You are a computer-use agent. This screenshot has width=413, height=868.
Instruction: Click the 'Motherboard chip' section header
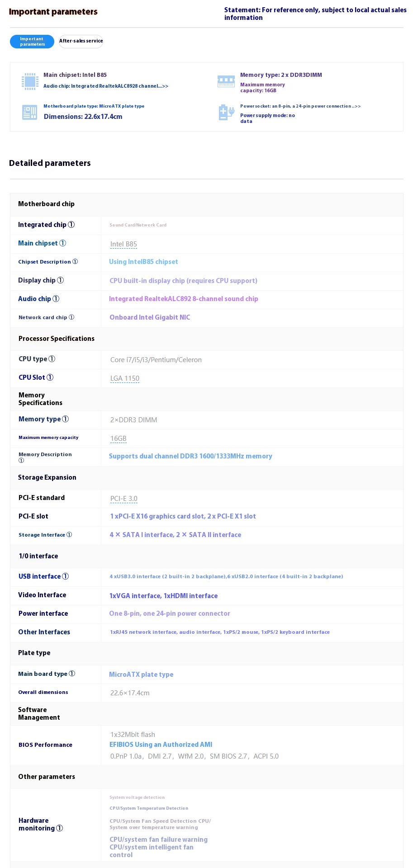pos(46,204)
